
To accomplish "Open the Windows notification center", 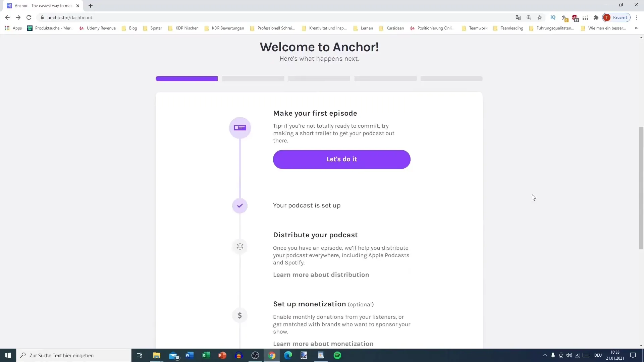I will coord(633,355).
